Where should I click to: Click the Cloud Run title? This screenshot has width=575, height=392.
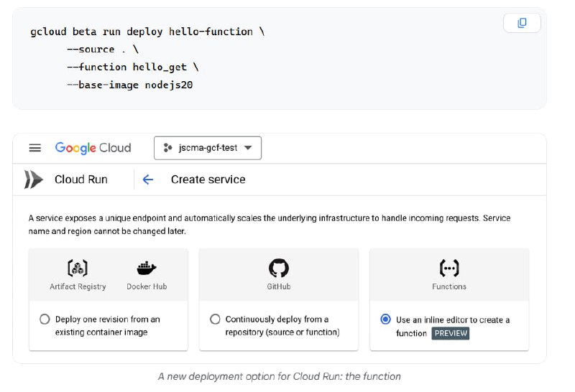[x=81, y=179]
